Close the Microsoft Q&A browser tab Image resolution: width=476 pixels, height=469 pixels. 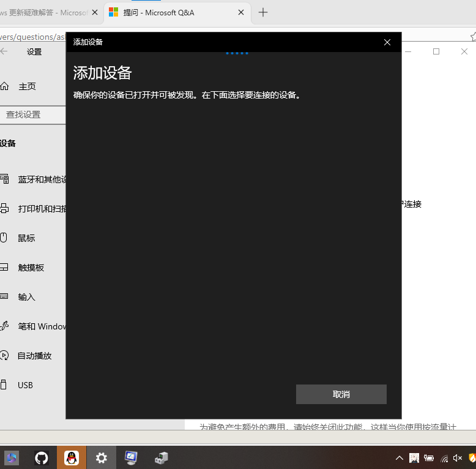[x=241, y=12]
